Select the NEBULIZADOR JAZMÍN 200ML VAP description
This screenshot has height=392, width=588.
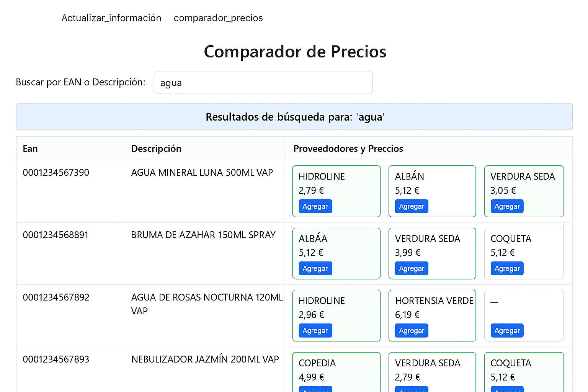[205, 359]
